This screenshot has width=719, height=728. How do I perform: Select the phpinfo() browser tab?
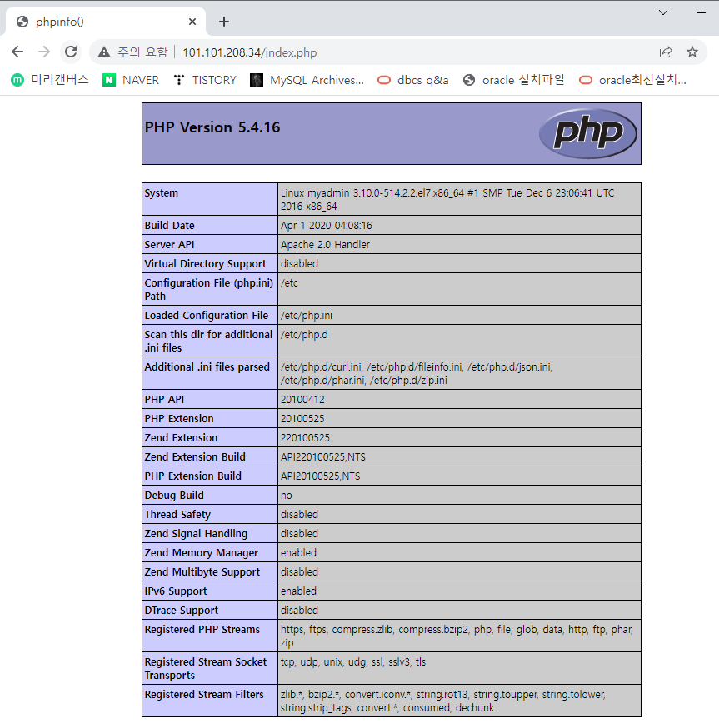[x=106, y=22]
